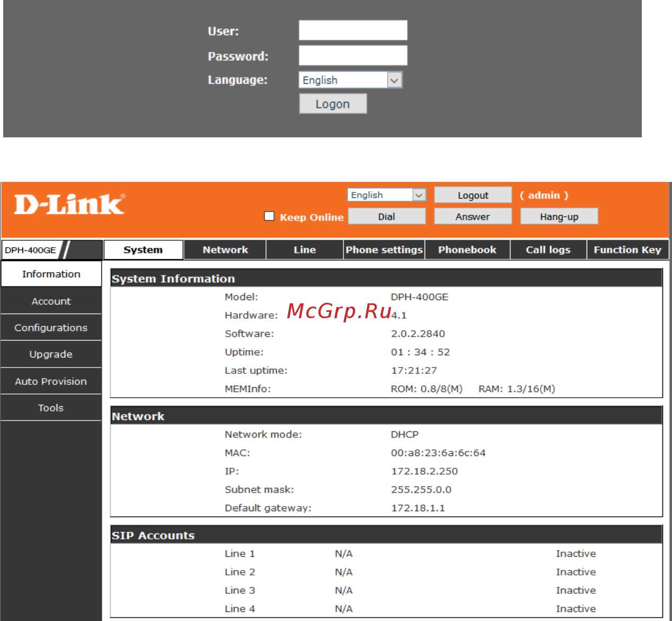Open Auto Provision in the sidebar
Image resolution: width=672 pixels, height=621 pixels.
[x=51, y=381]
